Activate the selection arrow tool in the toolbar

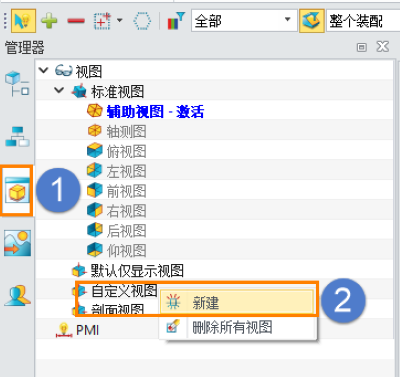point(23,21)
